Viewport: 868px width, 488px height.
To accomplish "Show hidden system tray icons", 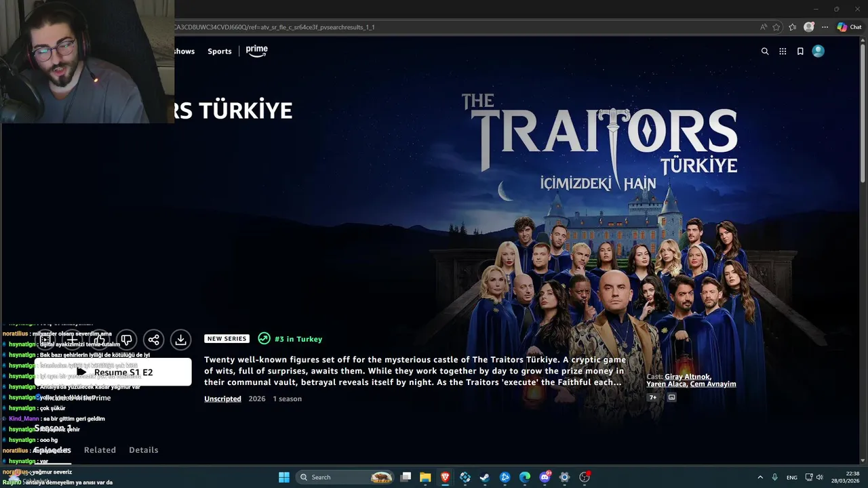I will point(759,477).
